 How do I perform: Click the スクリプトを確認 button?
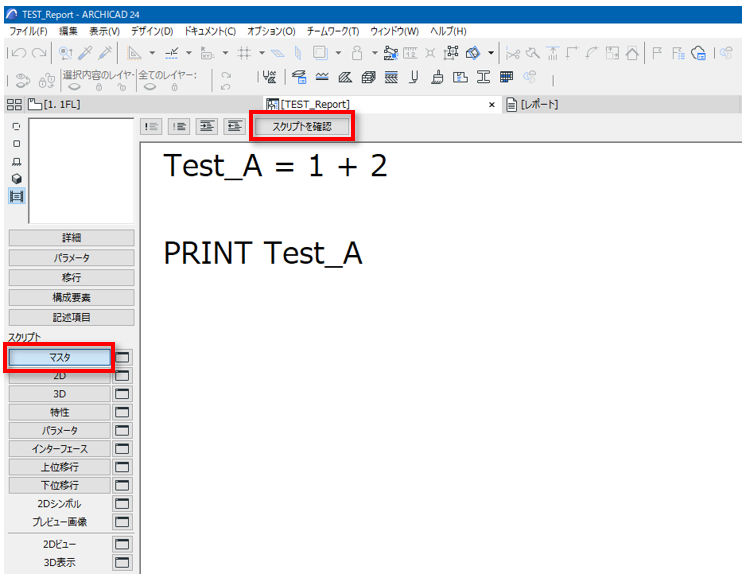302,126
